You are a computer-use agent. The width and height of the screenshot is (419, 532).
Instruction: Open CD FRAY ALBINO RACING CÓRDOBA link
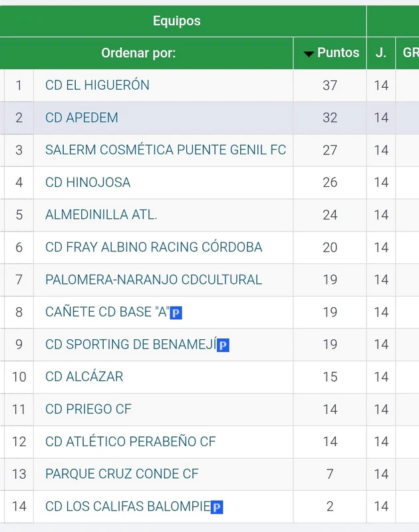coord(154,247)
